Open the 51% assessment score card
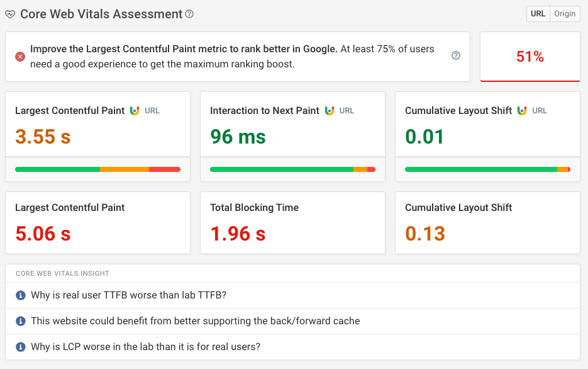 point(530,57)
